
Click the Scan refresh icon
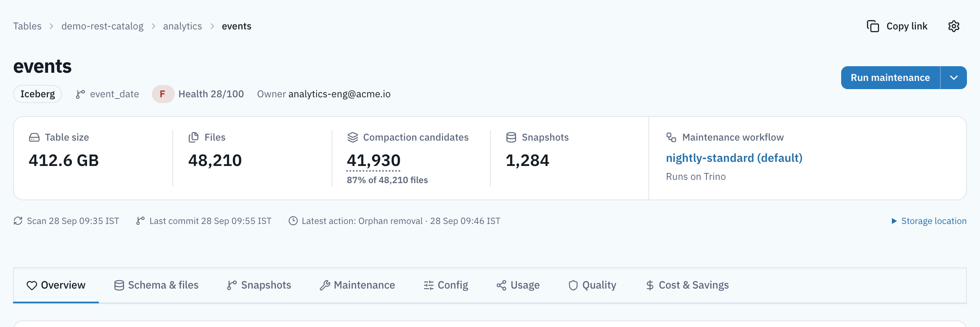tap(18, 221)
